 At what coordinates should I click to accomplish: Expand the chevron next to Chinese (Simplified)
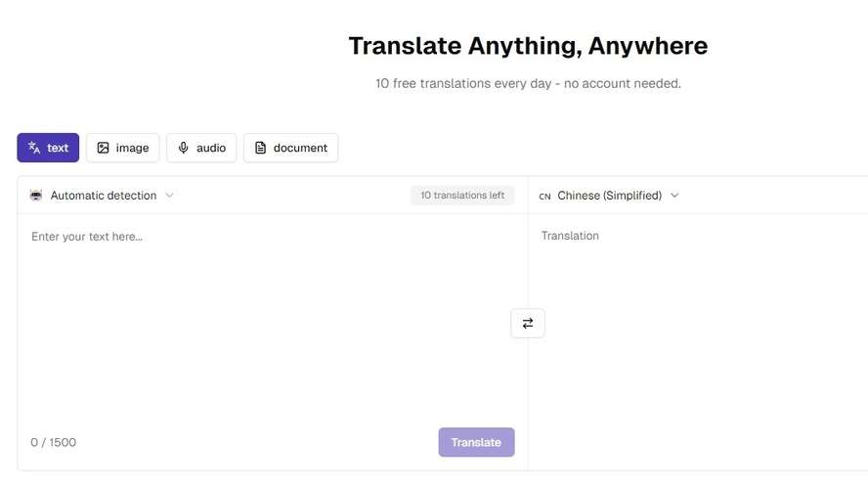pyautogui.click(x=674, y=196)
